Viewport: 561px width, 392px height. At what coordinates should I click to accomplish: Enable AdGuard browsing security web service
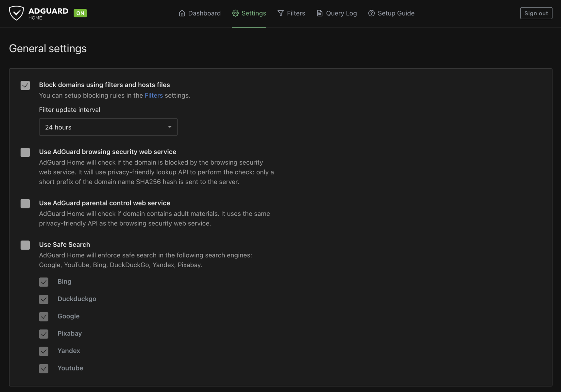click(x=25, y=152)
